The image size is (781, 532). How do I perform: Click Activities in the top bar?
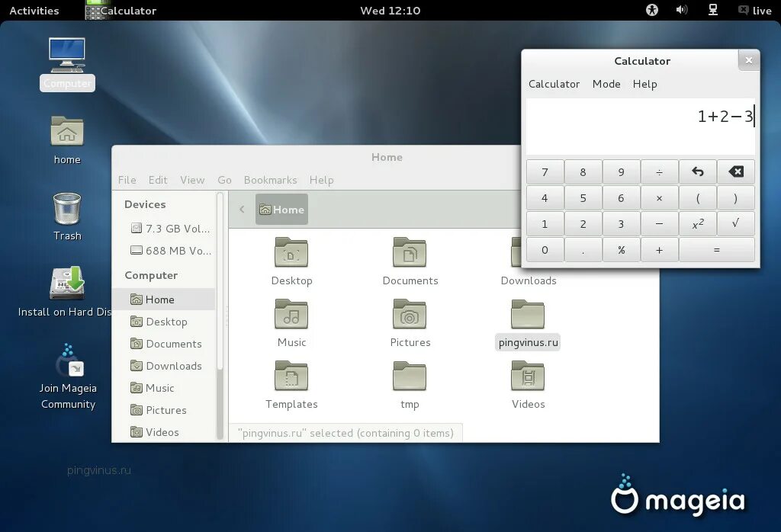pyautogui.click(x=34, y=11)
